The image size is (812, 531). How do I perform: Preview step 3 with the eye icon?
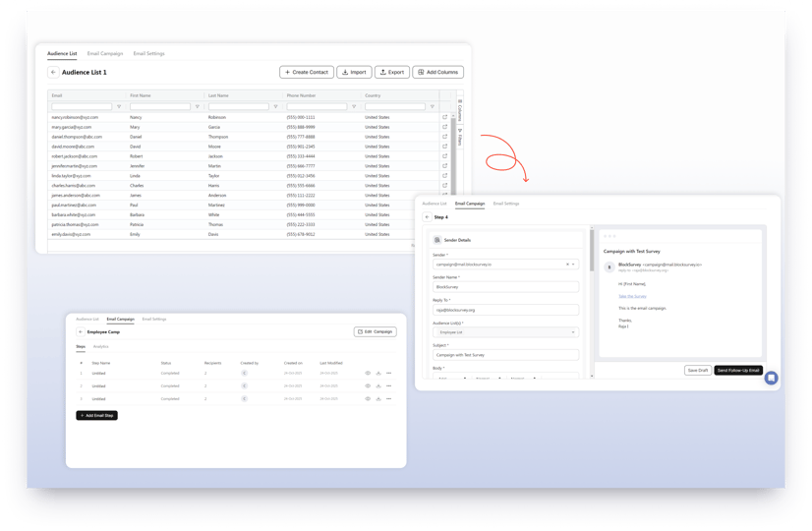click(x=368, y=399)
